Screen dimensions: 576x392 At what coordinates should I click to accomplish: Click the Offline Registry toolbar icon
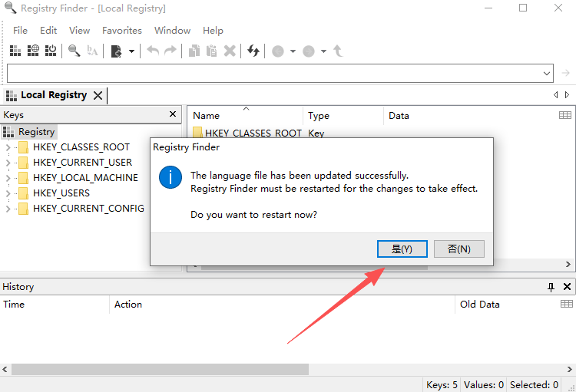(x=51, y=51)
